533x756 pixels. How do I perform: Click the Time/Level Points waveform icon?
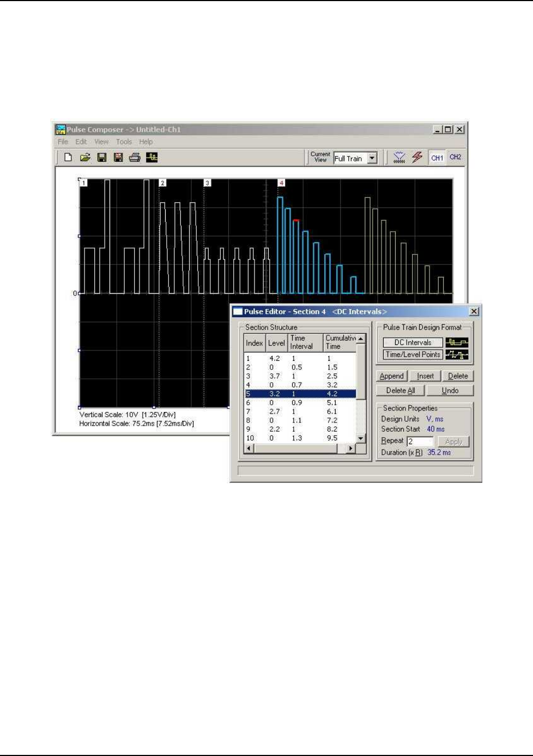(457, 355)
